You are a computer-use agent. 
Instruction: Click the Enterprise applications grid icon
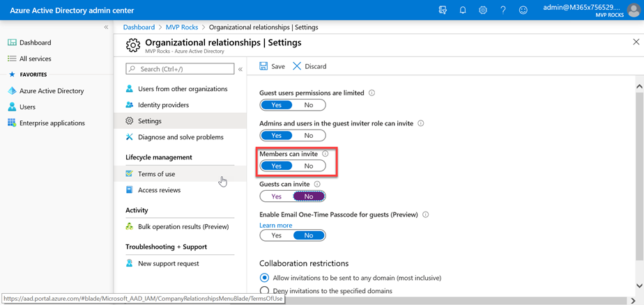[12, 123]
